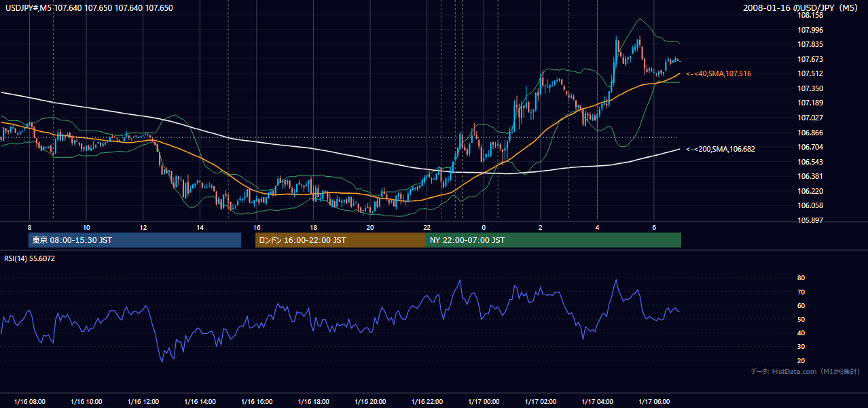This screenshot has height=408, width=868.
Task: Click hour tick 12 under price chart
Action: pos(143,227)
